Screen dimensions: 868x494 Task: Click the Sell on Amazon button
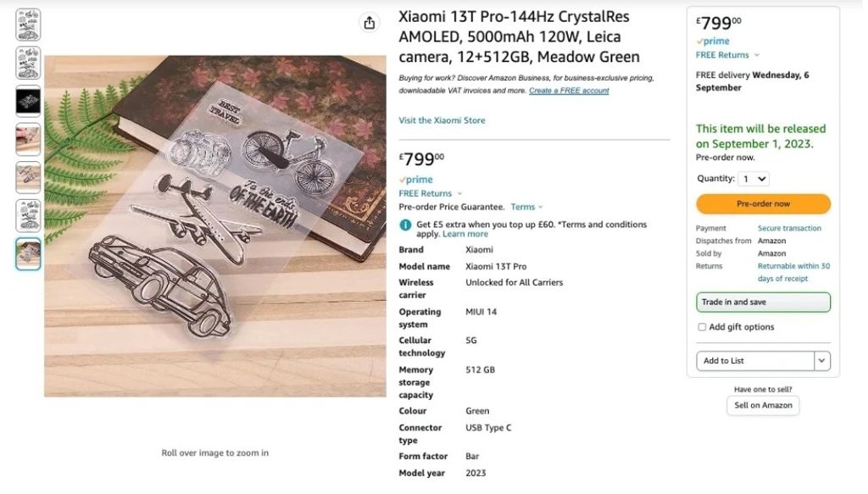763,405
